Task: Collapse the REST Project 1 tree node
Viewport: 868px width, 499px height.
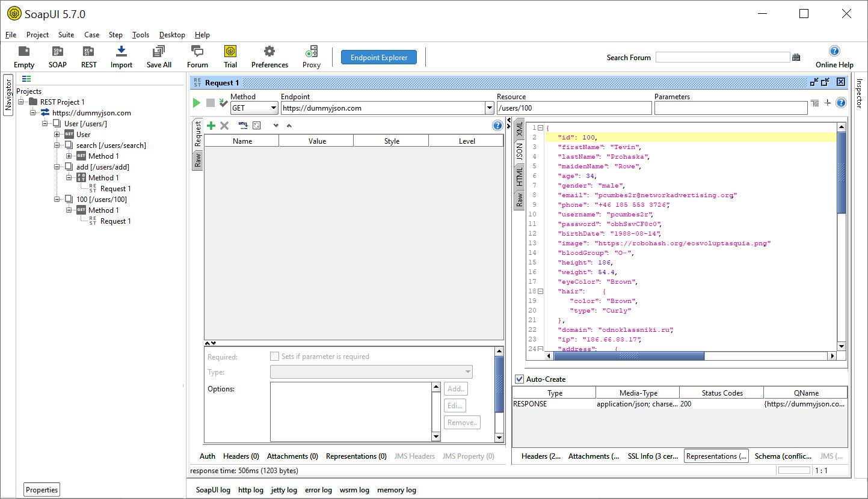Action: [x=21, y=102]
